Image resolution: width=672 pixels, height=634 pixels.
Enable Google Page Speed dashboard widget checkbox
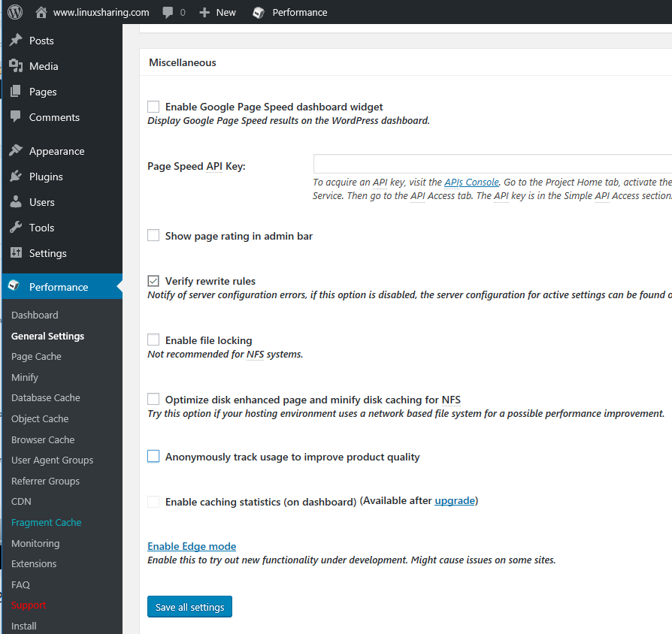[153, 107]
